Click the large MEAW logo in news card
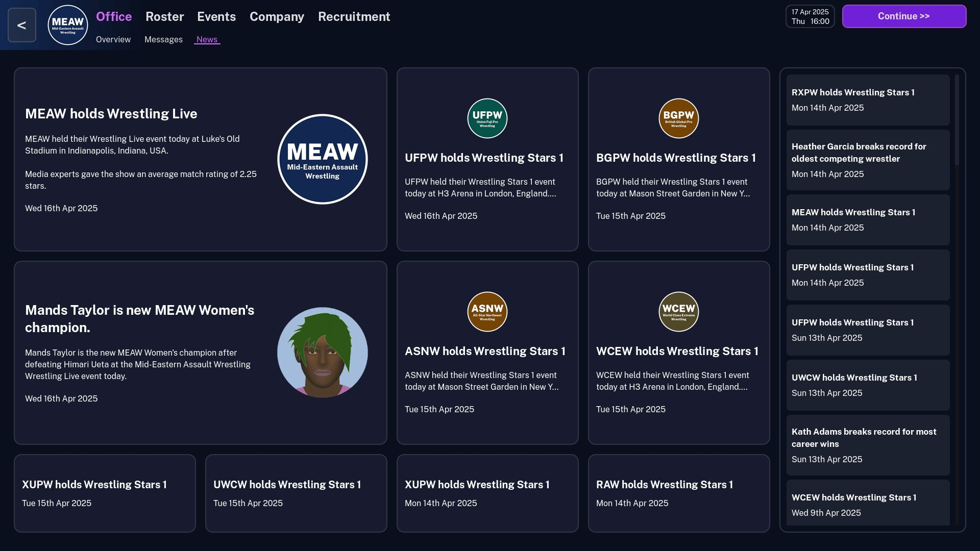The image size is (980, 551). (x=322, y=159)
